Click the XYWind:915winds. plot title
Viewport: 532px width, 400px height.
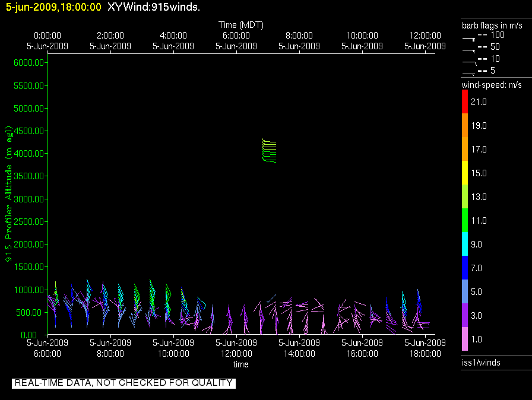153,7
